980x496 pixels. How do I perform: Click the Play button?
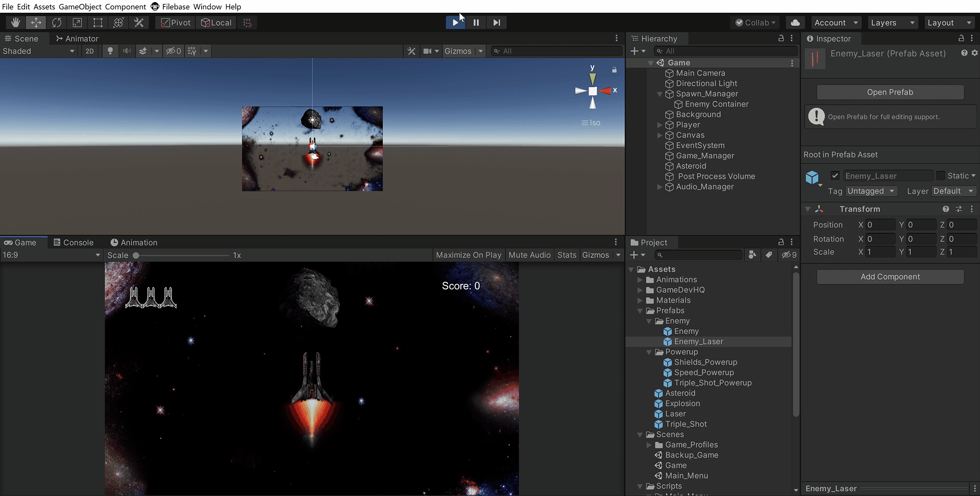pyautogui.click(x=455, y=22)
